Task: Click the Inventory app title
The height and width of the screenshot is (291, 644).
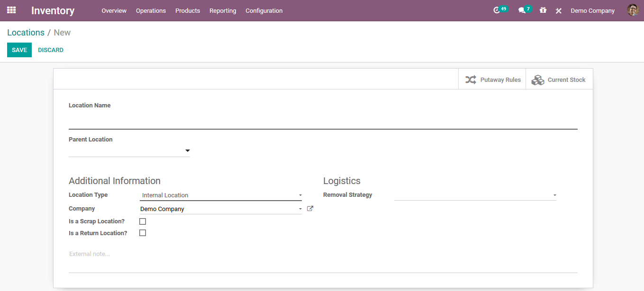Action: point(53,10)
